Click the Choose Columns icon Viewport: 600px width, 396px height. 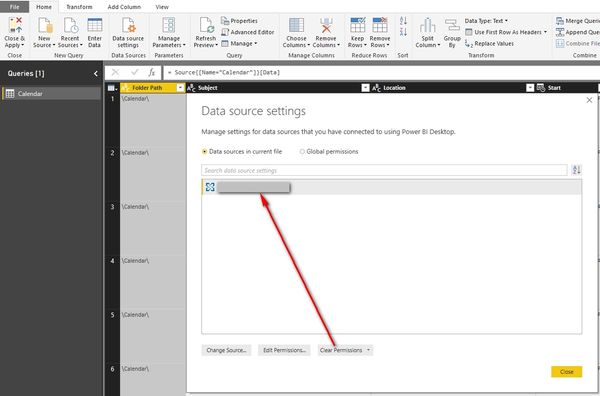[297, 25]
